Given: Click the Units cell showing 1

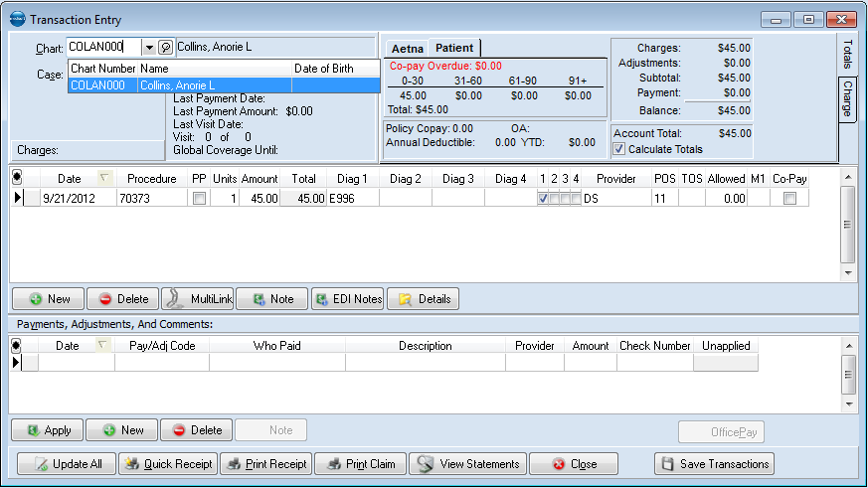Looking at the screenshot, I should coord(225,198).
